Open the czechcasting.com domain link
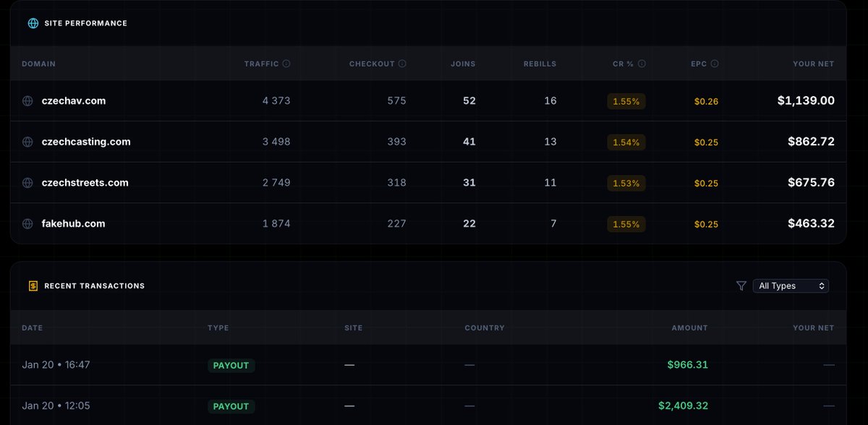Image resolution: width=868 pixels, height=425 pixels. click(x=86, y=142)
